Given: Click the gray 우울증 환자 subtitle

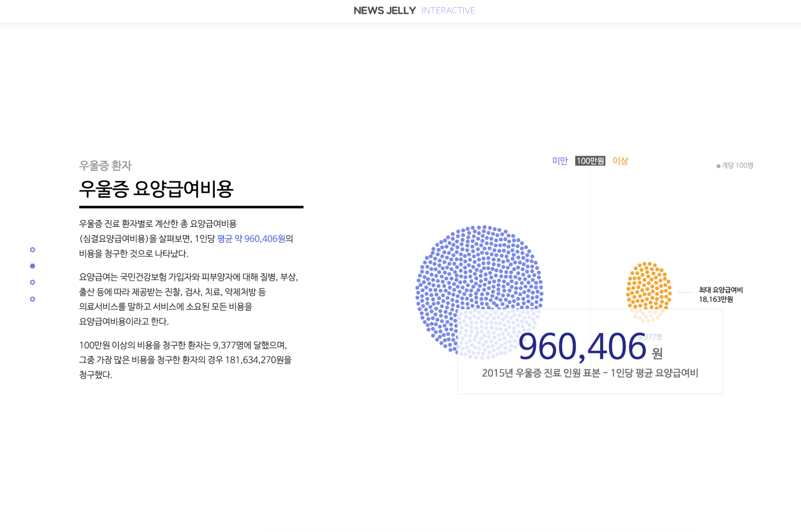Looking at the screenshot, I should coord(105,166).
